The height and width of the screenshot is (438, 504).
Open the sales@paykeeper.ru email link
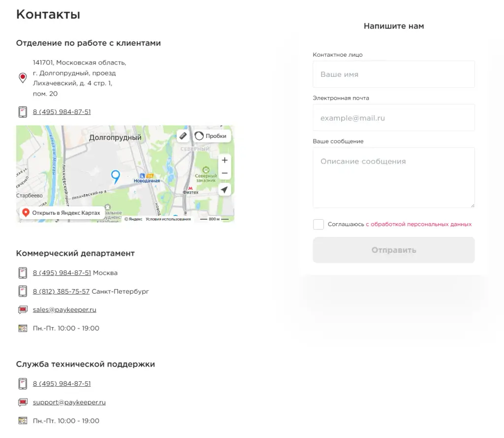pyautogui.click(x=64, y=309)
